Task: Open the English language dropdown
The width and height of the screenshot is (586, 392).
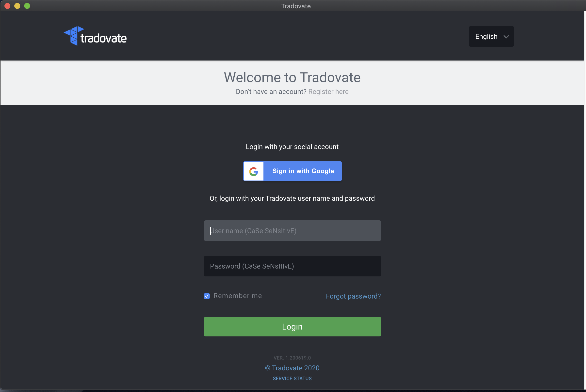Action: pyautogui.click(x=491, y=36)
